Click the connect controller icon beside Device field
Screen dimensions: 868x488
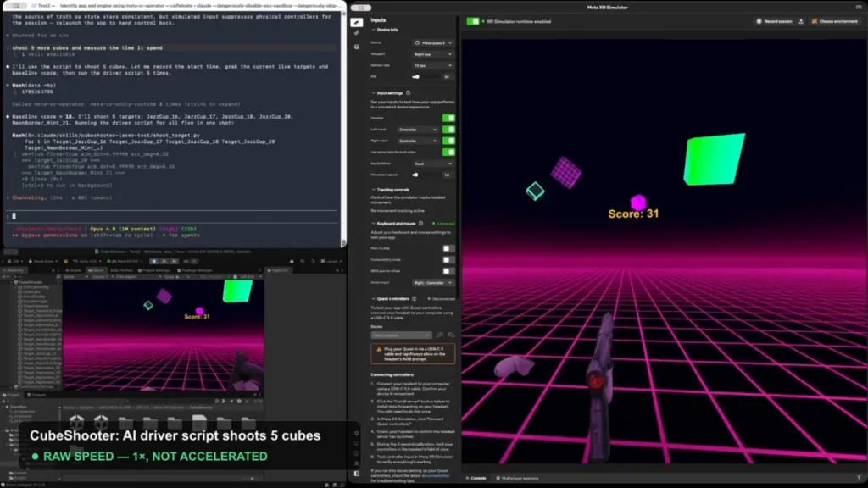tap(440, 335)
